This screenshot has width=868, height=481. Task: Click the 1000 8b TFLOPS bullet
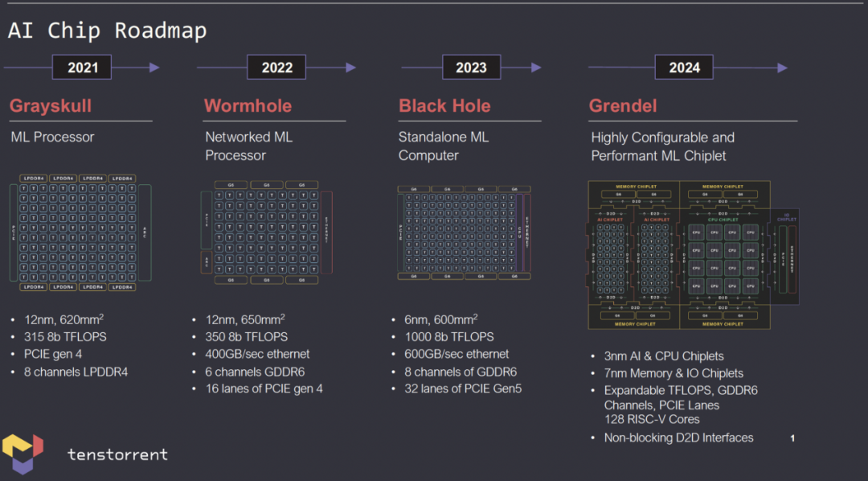click(x=449, y=336)
